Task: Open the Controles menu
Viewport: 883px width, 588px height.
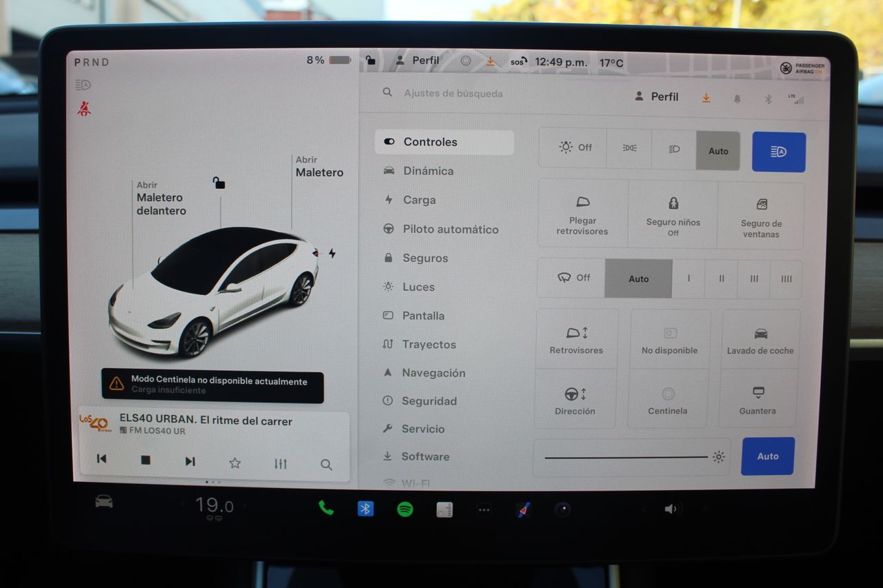Action: coord(444,142)
